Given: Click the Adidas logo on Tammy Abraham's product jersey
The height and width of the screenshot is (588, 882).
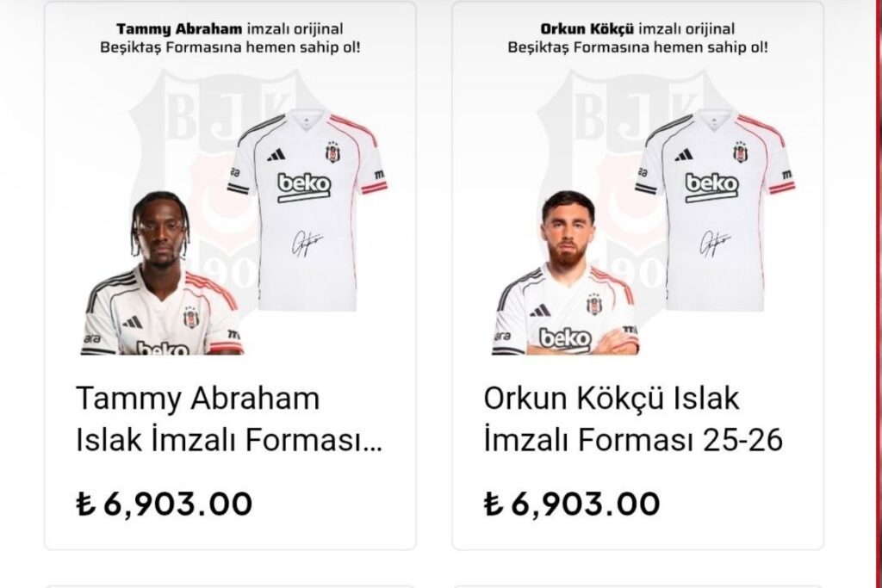Looking at the screenshot, I should tap(276, 155).
